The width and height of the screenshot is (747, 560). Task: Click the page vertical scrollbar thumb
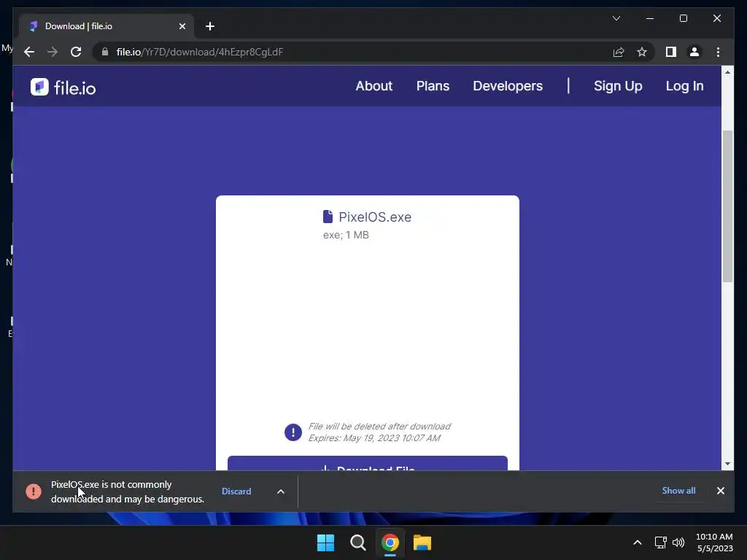point(727,206)
